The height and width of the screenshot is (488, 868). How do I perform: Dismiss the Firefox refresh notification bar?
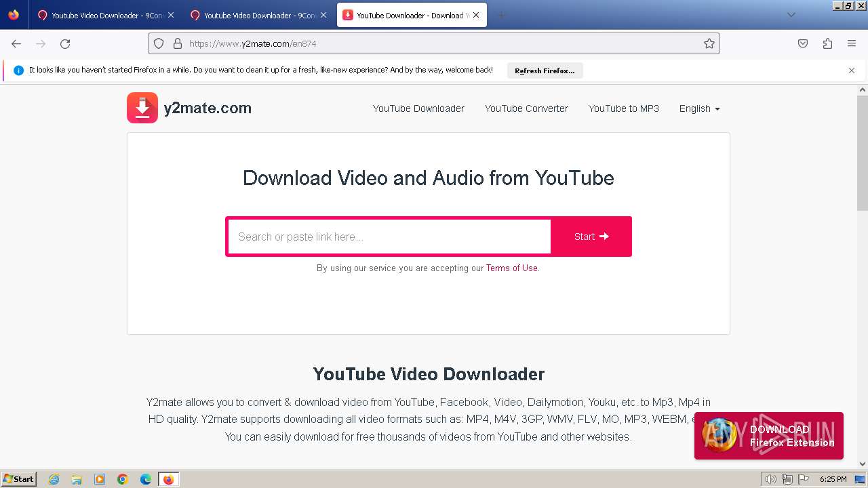pyautogui.click(x=852, y=70)
